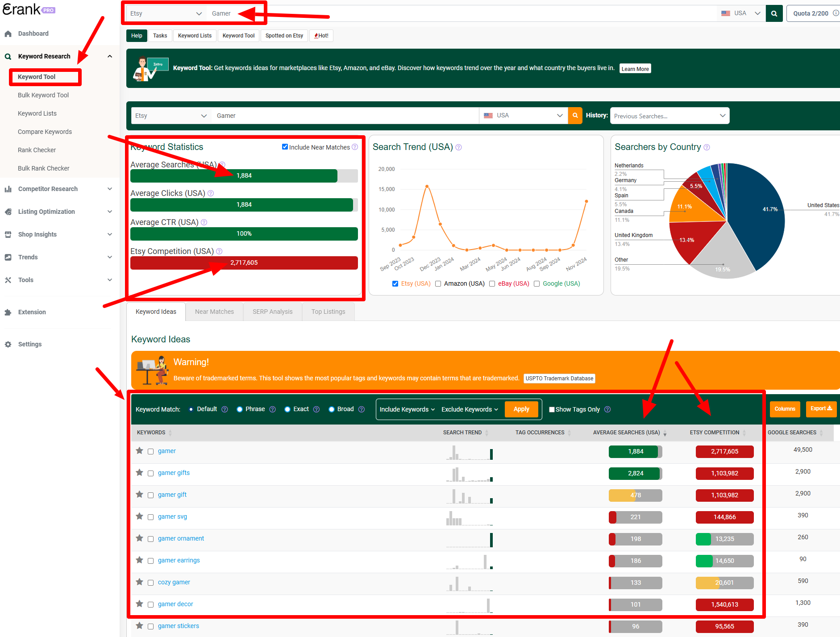Image resolution: width=840 pixels, height=637 pixels.
Task: Click the Quota info icon
Action: tap(836, 13)
